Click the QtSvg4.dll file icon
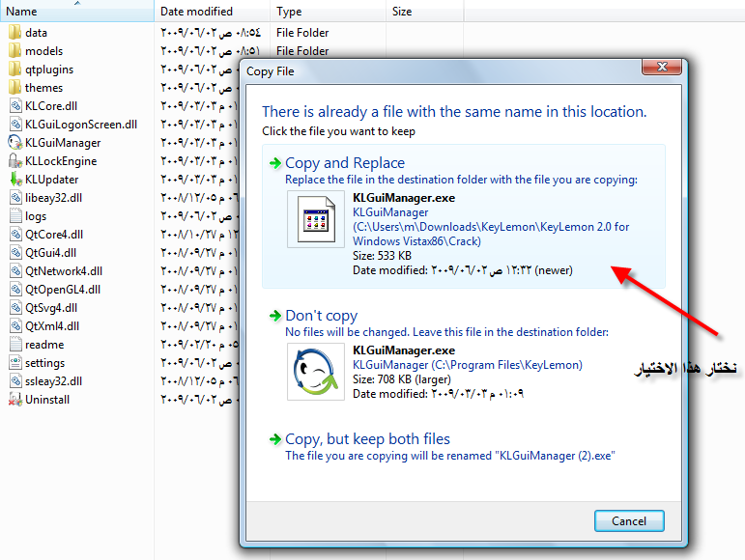745x560 pixels. point(15,308)
